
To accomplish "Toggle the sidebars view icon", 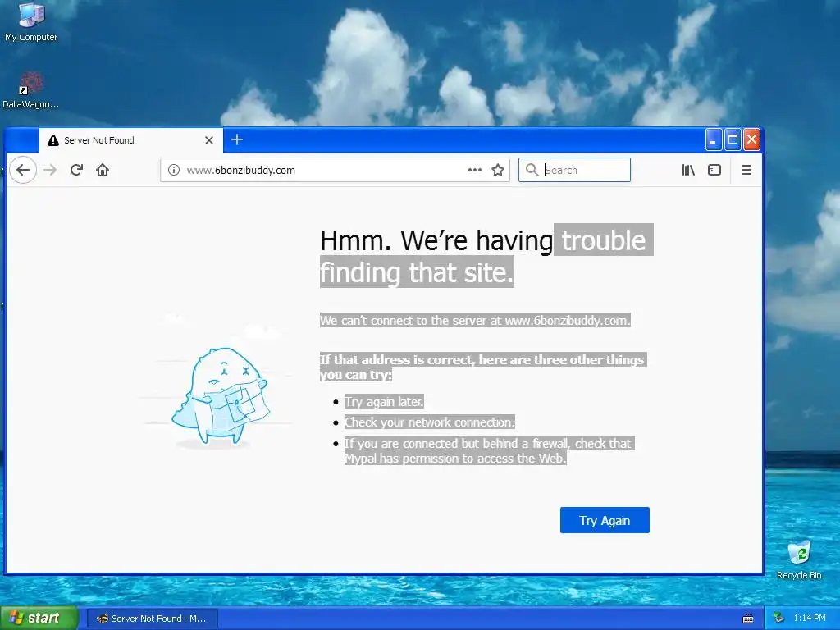I will point(714,170).
